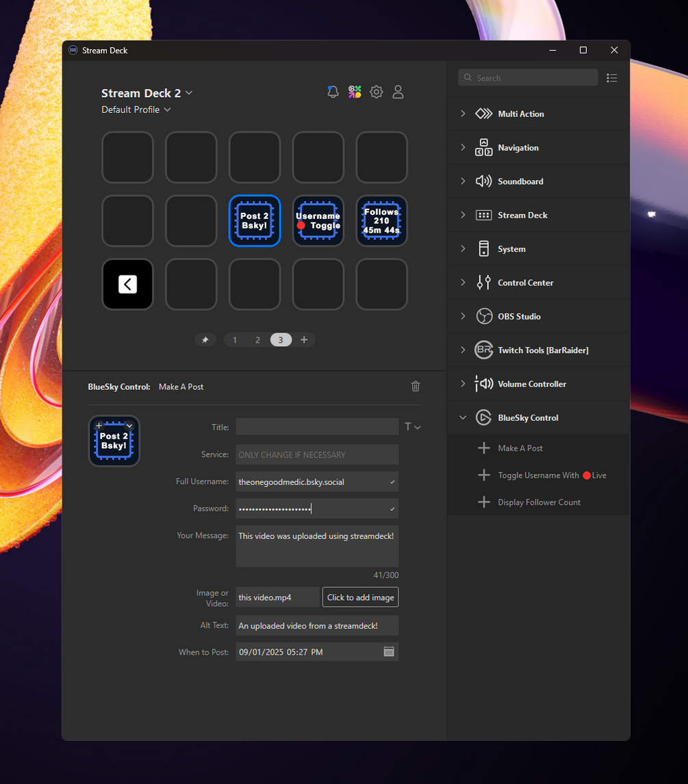Expand the System category chevron

point(463,249)
